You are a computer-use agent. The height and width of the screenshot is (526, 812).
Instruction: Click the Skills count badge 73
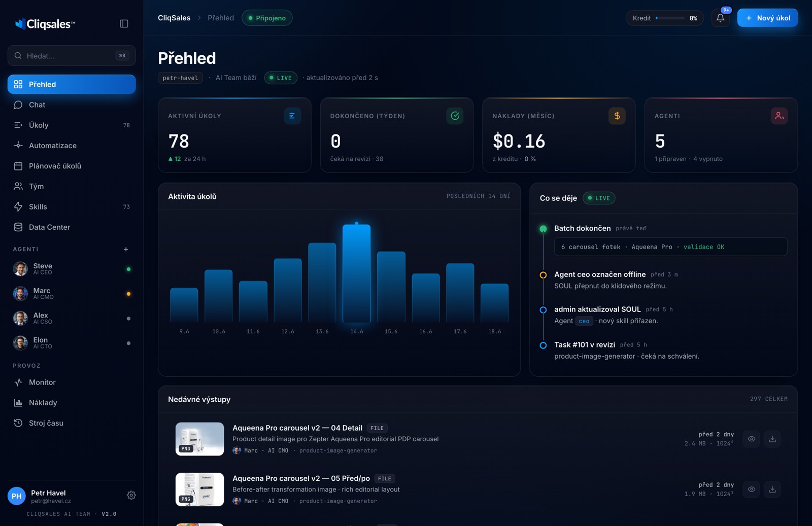[x=126, y=207]
